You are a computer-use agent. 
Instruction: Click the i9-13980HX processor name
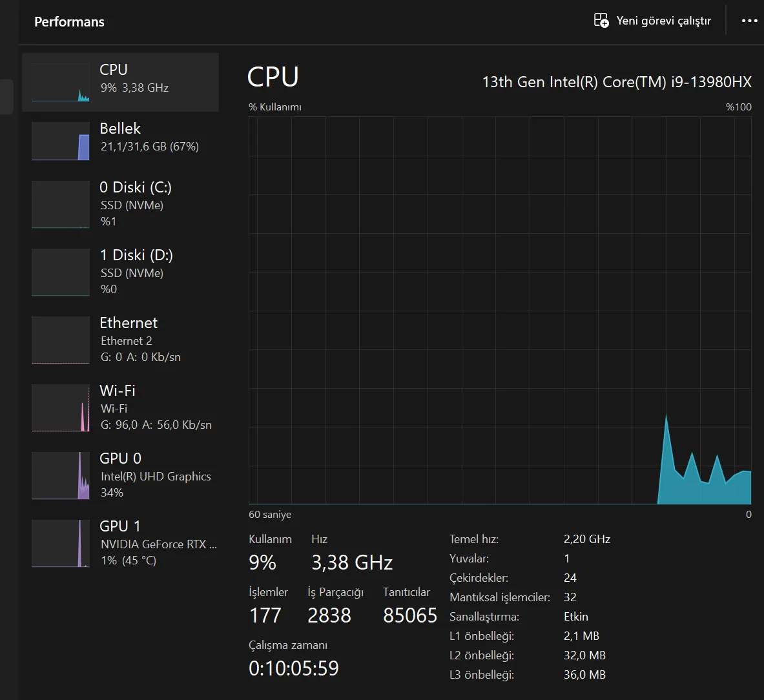coord(617,82)
